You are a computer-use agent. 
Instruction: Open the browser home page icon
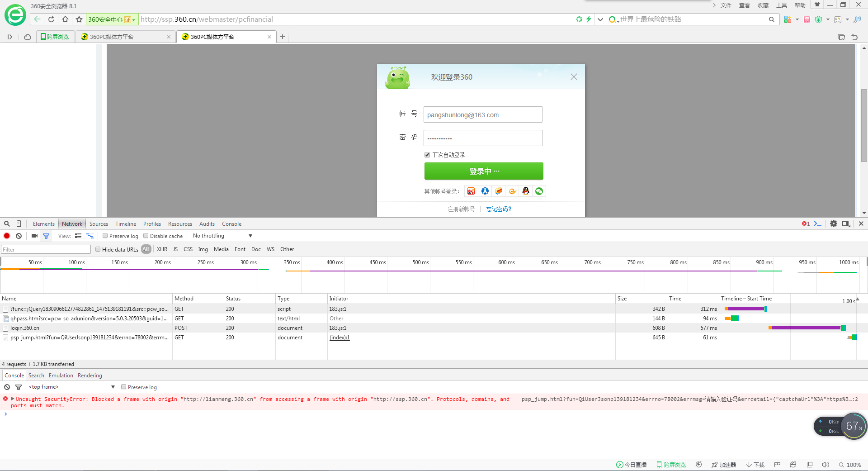(66, 19)
